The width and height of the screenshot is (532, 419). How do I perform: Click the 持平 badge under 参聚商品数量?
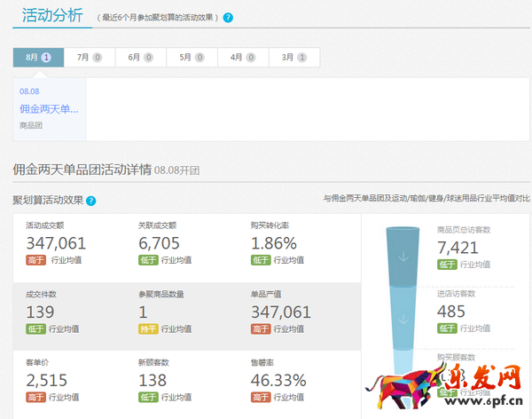(148, 328)
